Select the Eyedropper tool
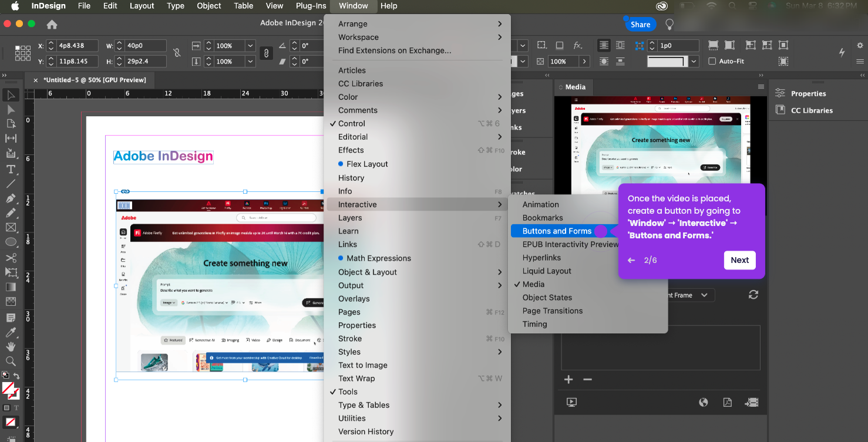This screenshot has width=868, height=442. pyautogui.click(x=11, y=332)
